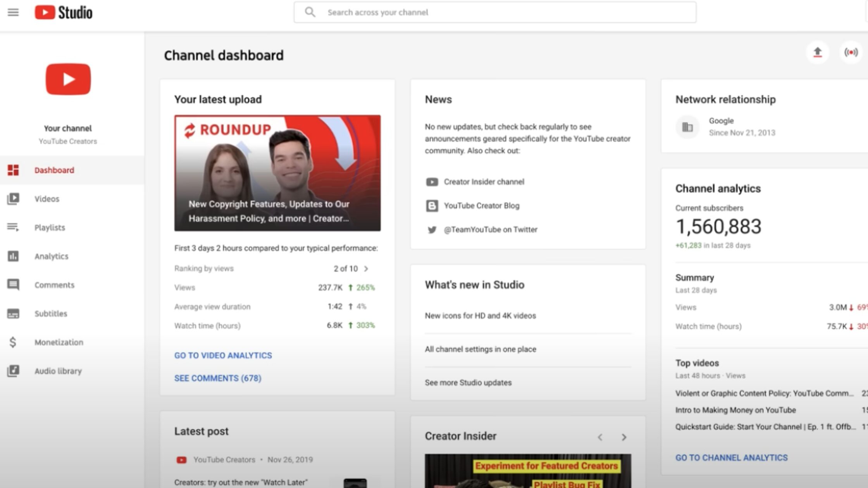Click the Blogger icon beside Creator Blog
This screenshot has width=868, height=488.
coord(432,206)
